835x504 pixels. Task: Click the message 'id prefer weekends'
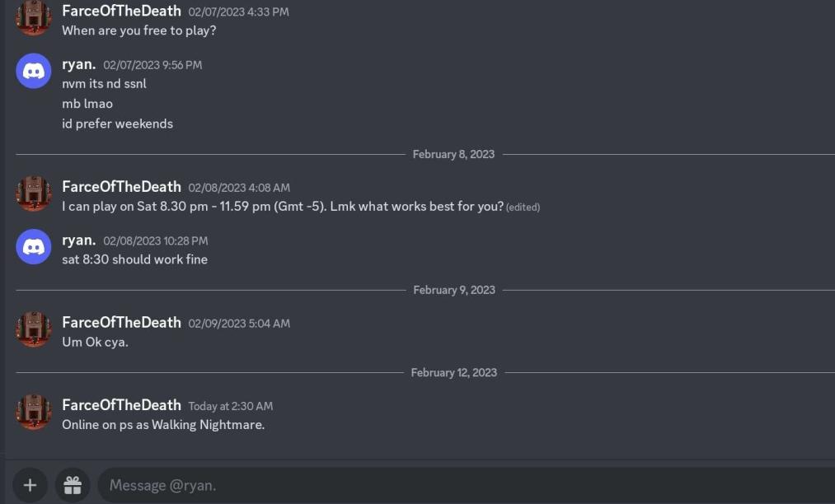click(118, 124)
